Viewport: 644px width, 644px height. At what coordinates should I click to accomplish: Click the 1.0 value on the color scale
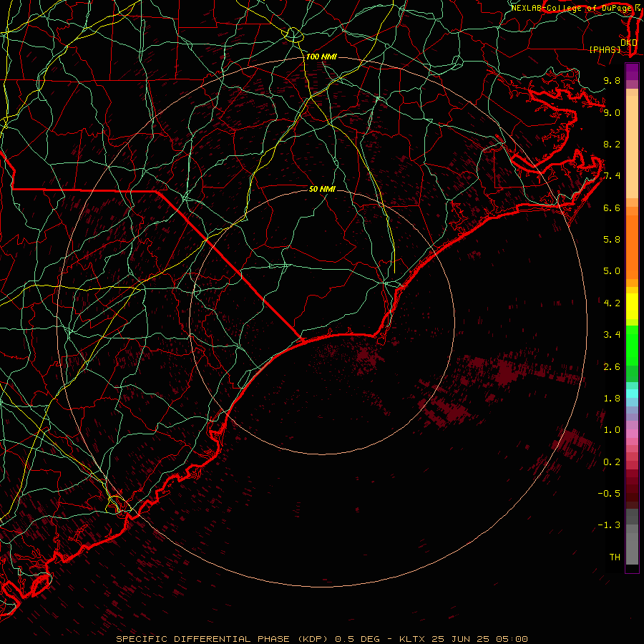click(x=612, y=430)
